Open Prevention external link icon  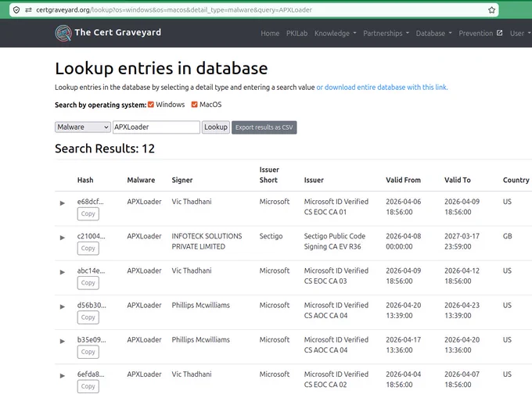[x=499, y=33]
